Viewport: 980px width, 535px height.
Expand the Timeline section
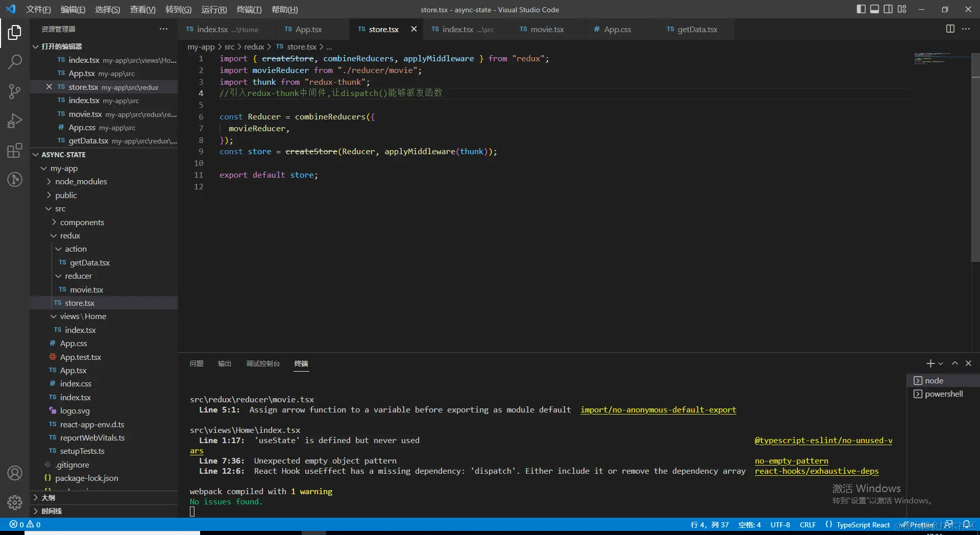pos(104,511)
